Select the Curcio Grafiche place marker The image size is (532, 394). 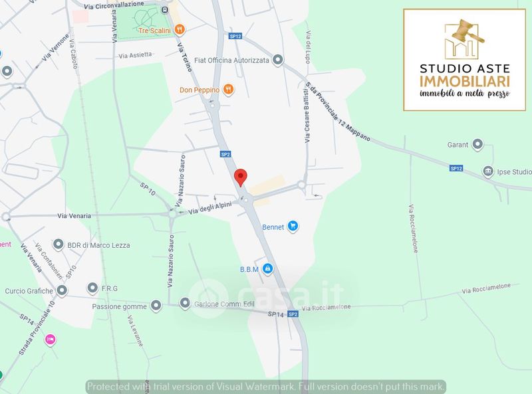pos(62,290)
